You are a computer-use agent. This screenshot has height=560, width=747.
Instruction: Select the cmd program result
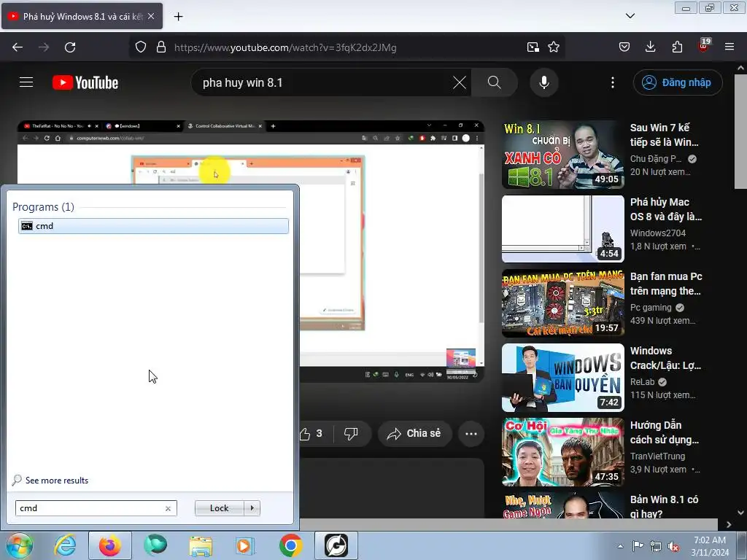click(x=153, y=226)
